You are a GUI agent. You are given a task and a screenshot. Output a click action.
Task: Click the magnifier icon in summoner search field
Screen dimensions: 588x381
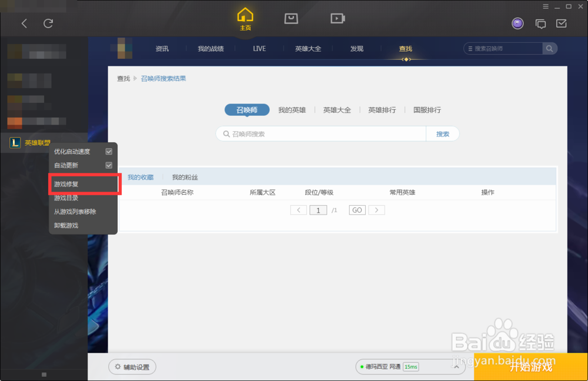click(226, 133)
